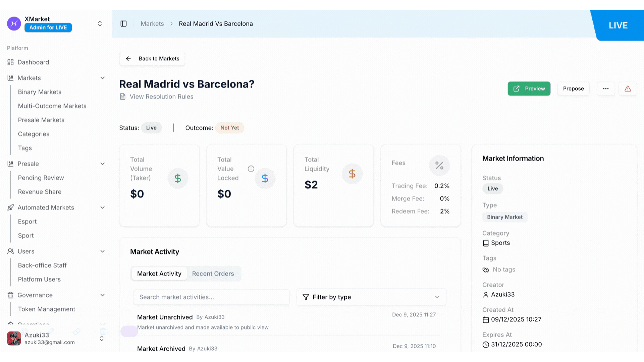
Task: Click the Total Value Locked info icon
Action: [251, 169]
